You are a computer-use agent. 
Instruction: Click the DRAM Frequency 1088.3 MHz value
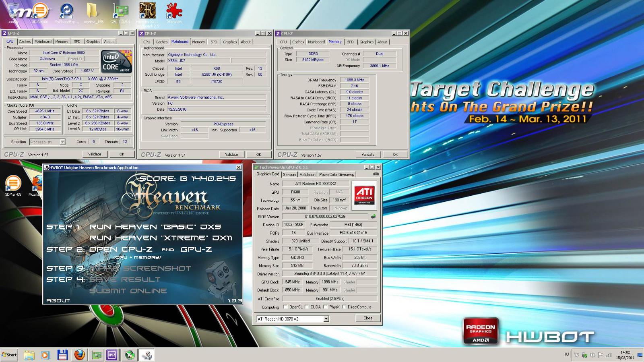point(355,80)
